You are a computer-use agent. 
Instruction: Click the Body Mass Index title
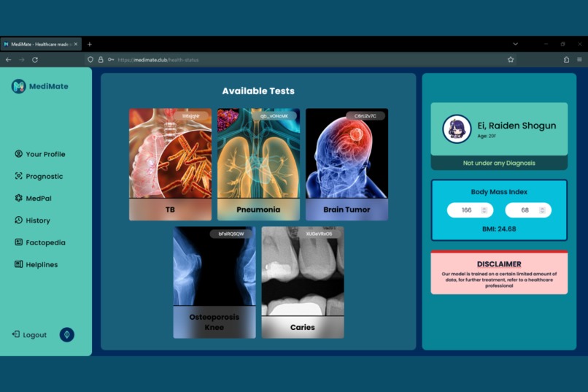click(499, 192)
